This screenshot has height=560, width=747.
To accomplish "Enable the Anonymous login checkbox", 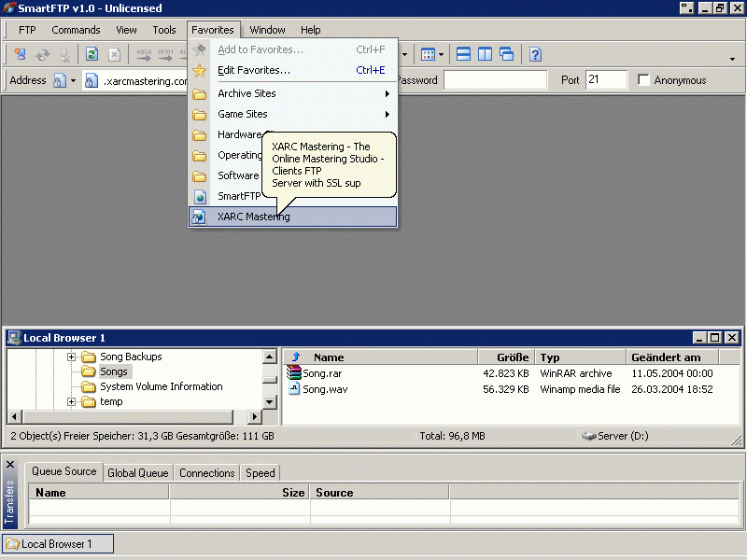I will [643, 80].
